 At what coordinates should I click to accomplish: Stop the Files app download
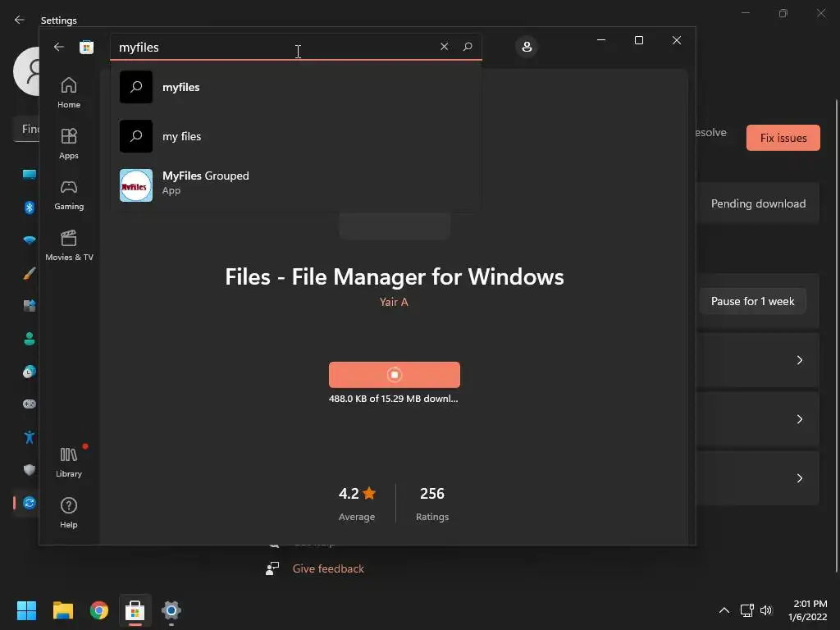click(395, 374)
